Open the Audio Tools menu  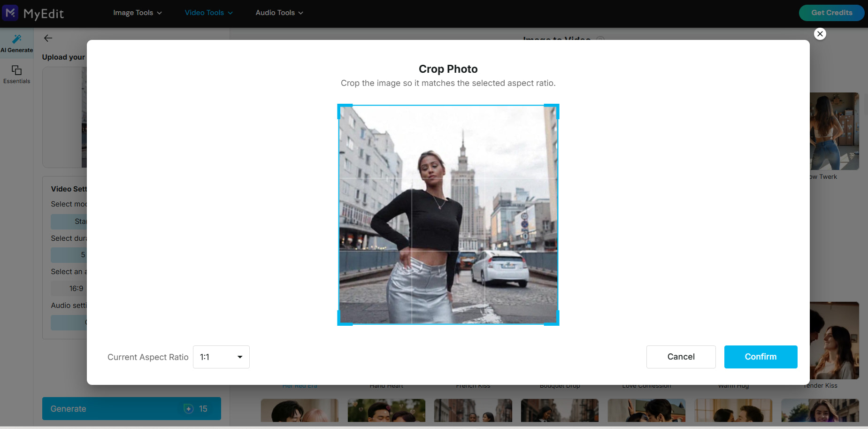click(x=279, y=13)
